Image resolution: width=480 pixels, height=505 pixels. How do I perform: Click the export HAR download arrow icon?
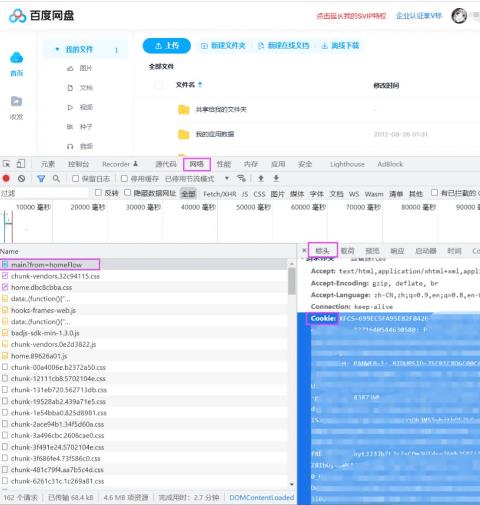(276, 178)
